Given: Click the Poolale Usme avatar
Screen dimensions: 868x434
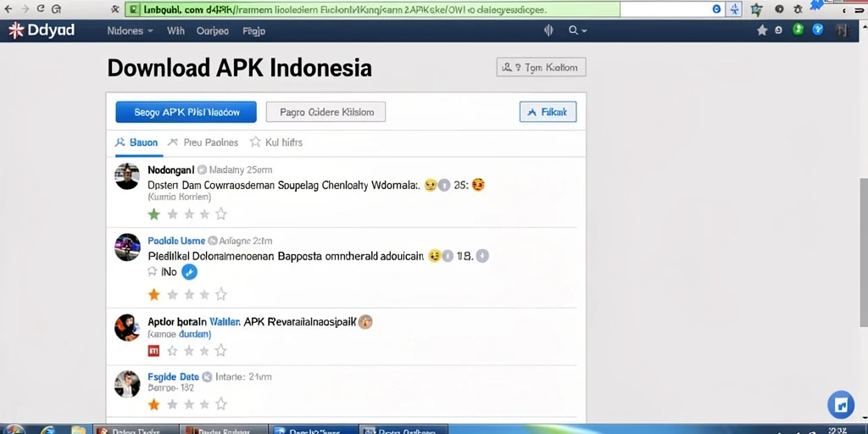Looking at the screenshot, I should (127, 247).
